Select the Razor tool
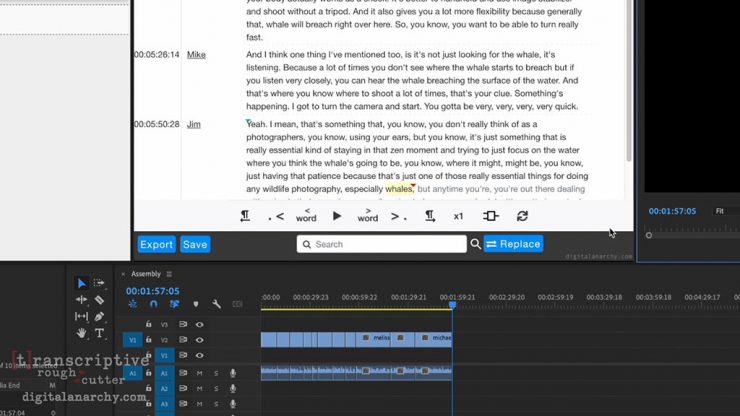Image resolution: width=740 pixels, height=416 pixels. (99, 300)
